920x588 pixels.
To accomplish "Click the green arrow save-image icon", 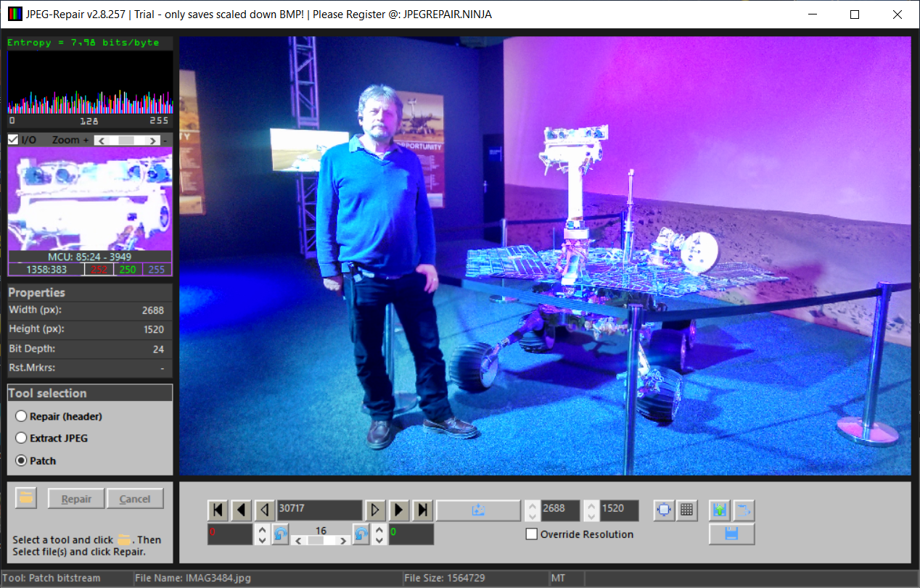I will tap(720, 510).
